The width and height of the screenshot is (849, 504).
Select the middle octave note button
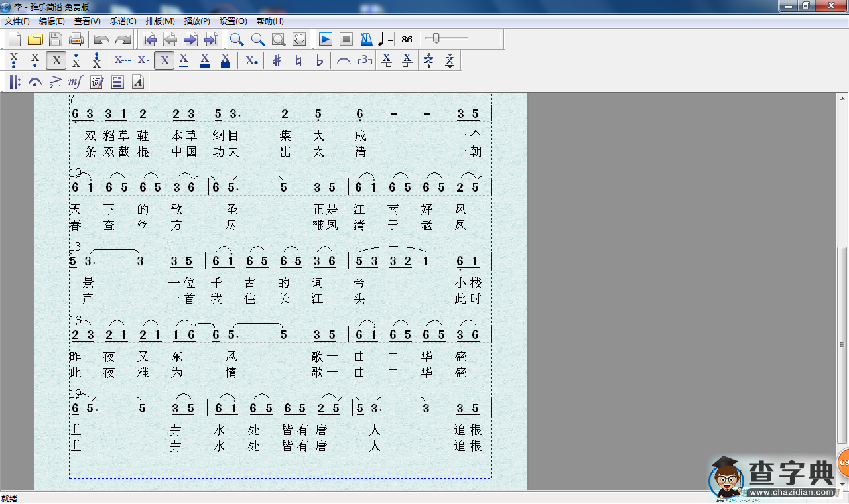(56, 61)
